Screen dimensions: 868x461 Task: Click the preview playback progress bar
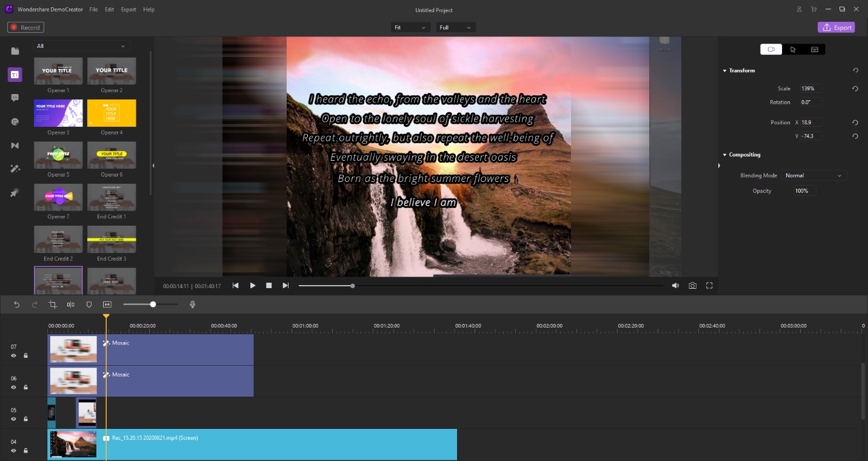pyautogui.click(x=481, y=286)
